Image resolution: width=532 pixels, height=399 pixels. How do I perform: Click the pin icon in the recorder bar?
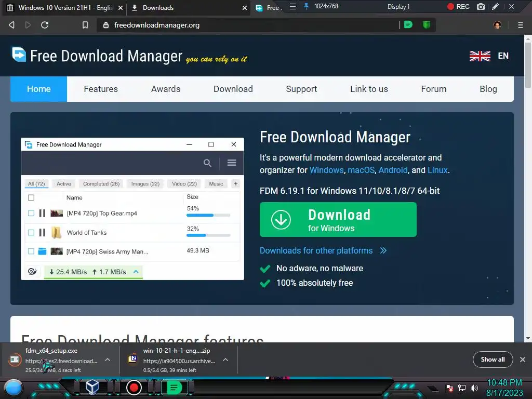306,6
